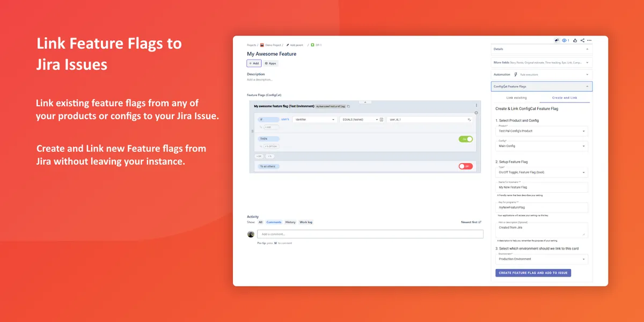Expand the More fields panel

587,62
